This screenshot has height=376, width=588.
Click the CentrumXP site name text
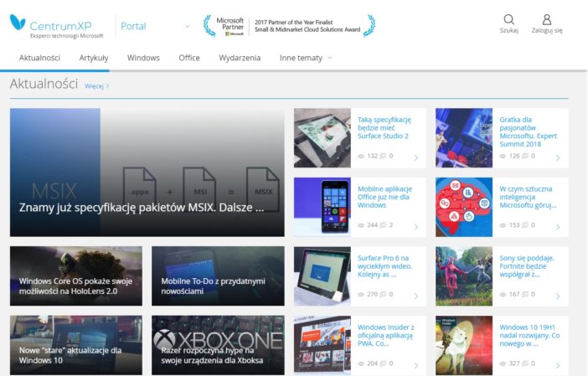[60, 26]
